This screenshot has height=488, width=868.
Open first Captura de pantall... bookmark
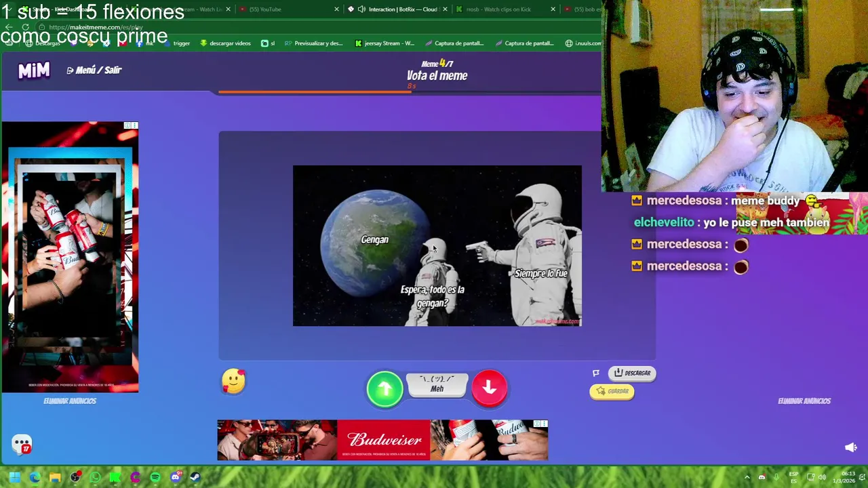pyautogui.click(x=454, y=43)
